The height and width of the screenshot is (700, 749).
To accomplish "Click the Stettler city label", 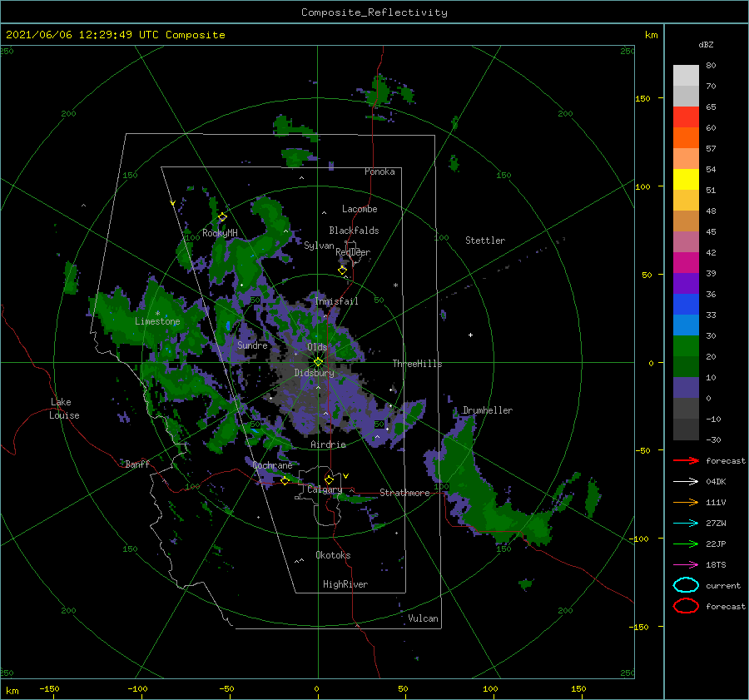I will [x=485, y=241].
